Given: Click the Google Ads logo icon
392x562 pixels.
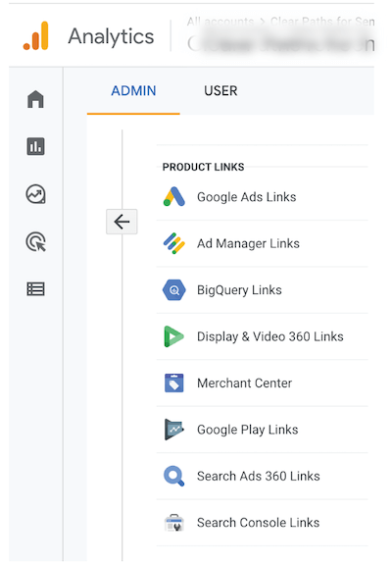Looking at the screenshot, I should tap(174, 196).
